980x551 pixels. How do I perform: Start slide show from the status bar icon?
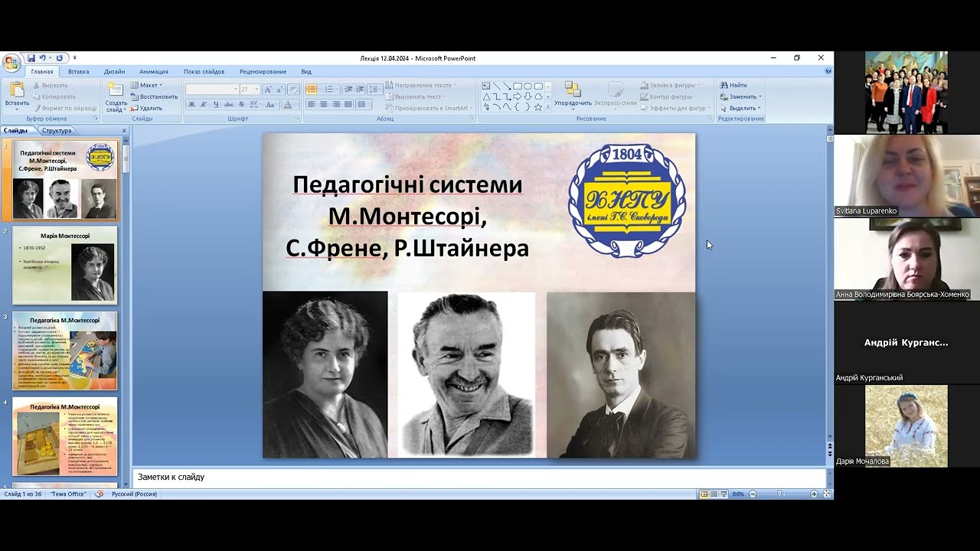tap(724, 494)
